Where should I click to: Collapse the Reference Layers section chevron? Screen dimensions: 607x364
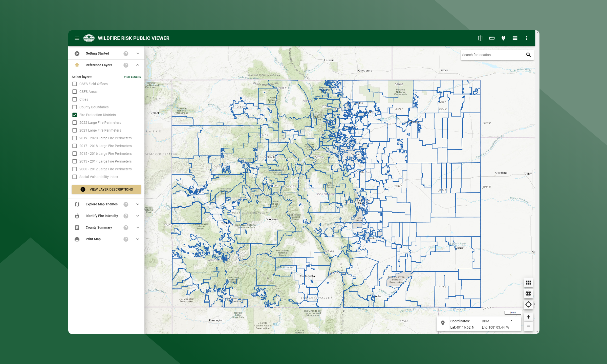pyautogui.click(x=138, y=65)
